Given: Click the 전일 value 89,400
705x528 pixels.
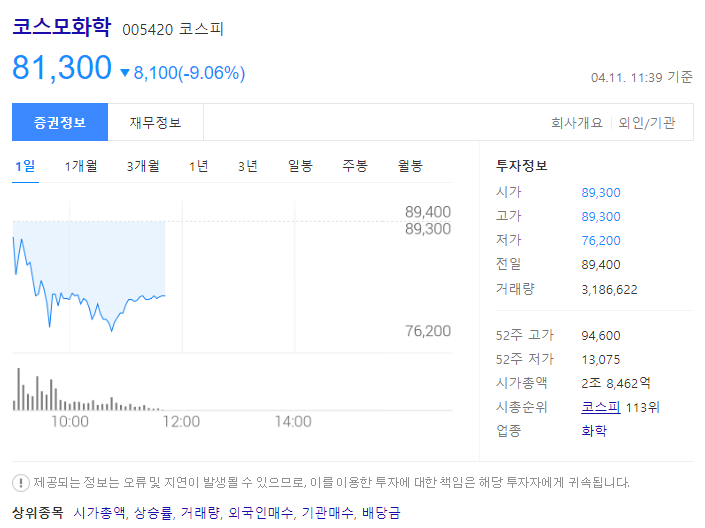Looking at the screenshot, I should point(601,264).
